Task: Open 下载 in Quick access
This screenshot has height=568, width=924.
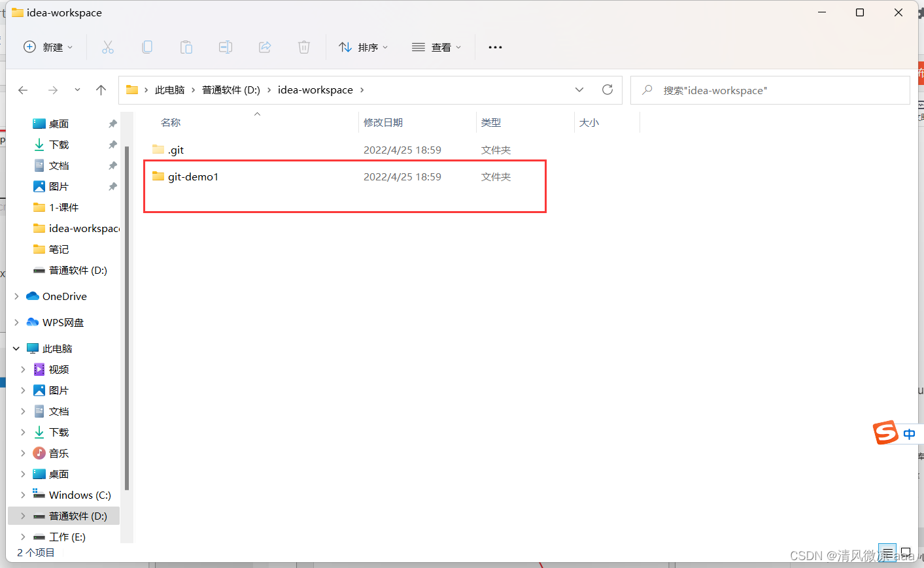Action: pyautogui.click(x=59, y=144)
